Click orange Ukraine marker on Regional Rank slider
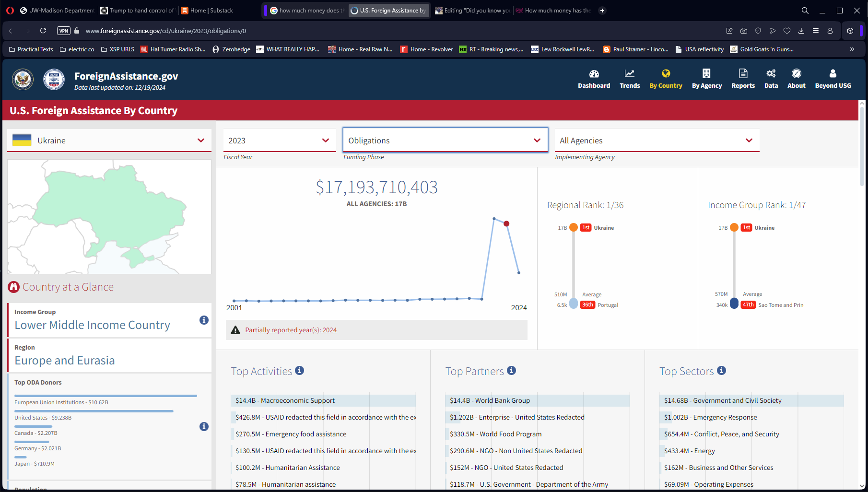 574,227
